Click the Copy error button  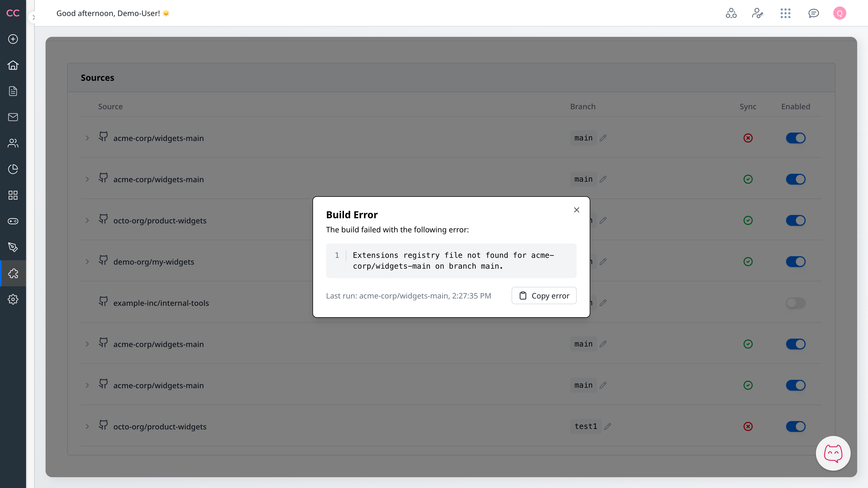click(544, 296)
